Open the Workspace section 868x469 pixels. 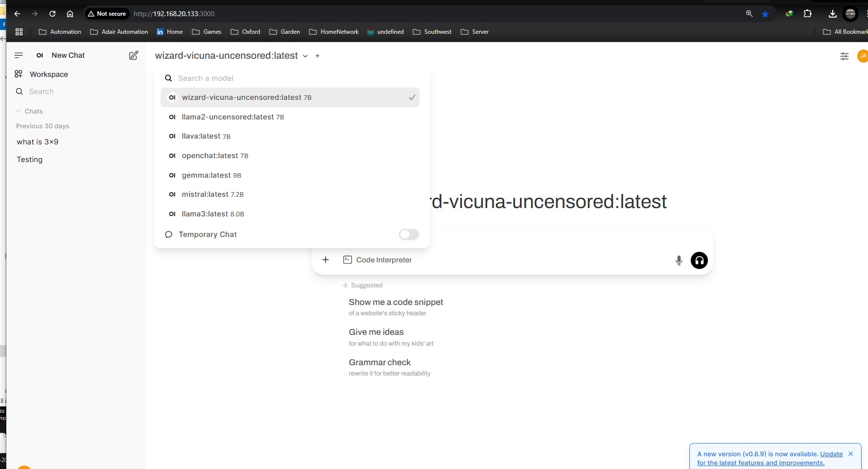click(x=48, y=74)
